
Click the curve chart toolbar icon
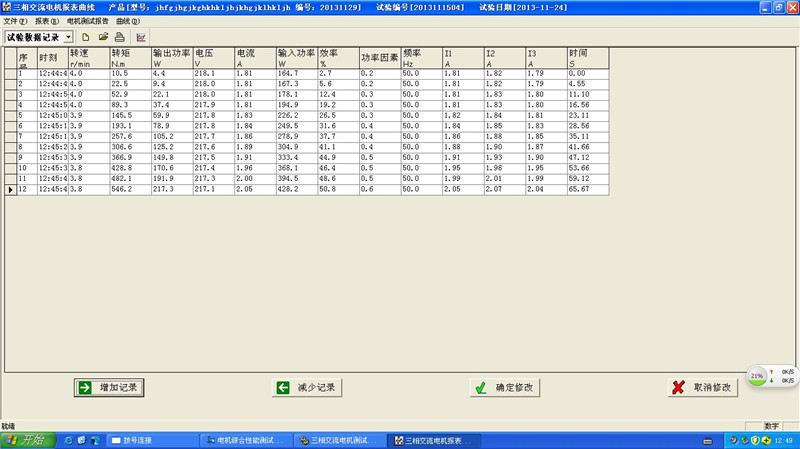tap(140, 37)
